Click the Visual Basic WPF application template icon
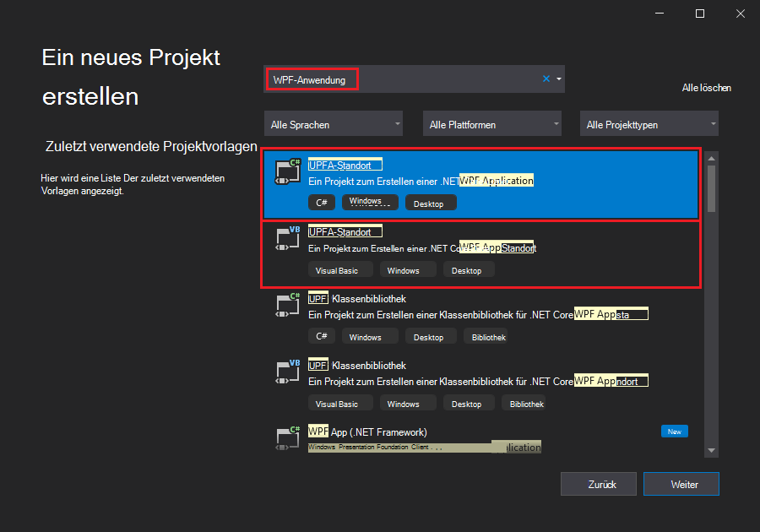760x532 pixels. tap(288, 240)
